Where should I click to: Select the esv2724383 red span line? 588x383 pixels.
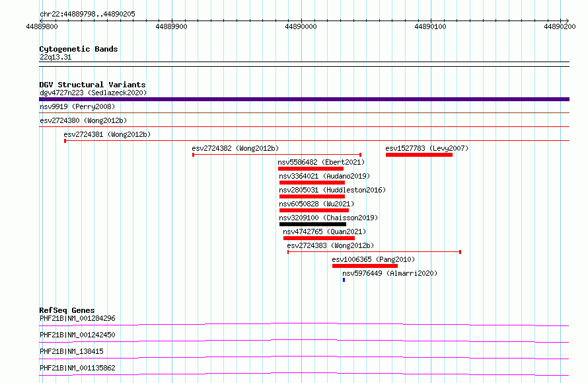click(x=374, y=252)
